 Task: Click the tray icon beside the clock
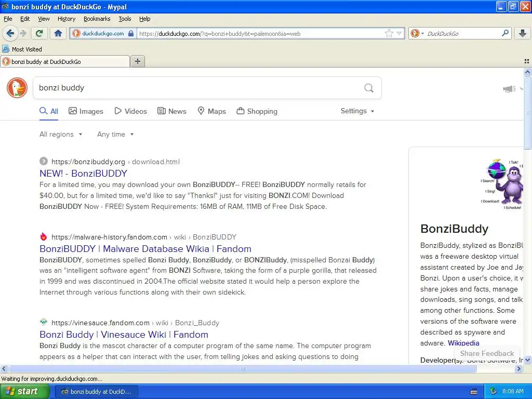point(494,391)
